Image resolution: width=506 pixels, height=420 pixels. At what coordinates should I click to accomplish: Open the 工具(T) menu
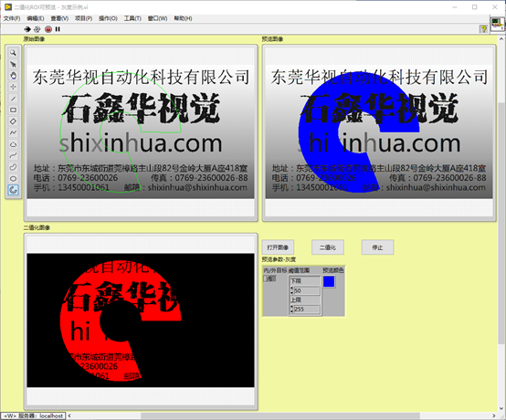tap(132, 18)
